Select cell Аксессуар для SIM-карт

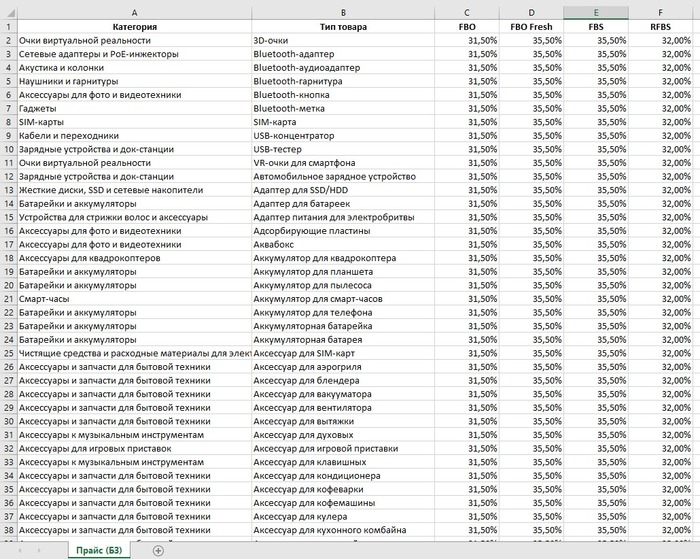tap(343, 354)
